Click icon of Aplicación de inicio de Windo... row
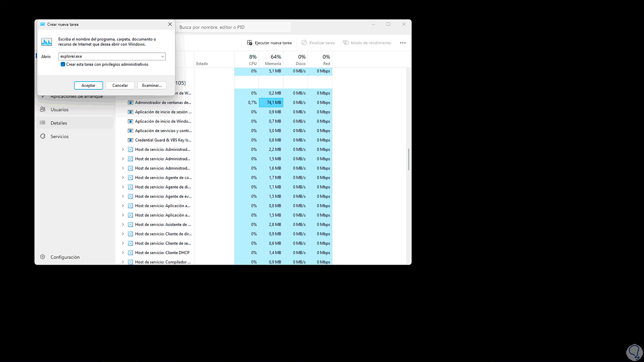Image resolution: width=644 pixels, height=362 pixels. pyautogui.click(x=130, y=121)
